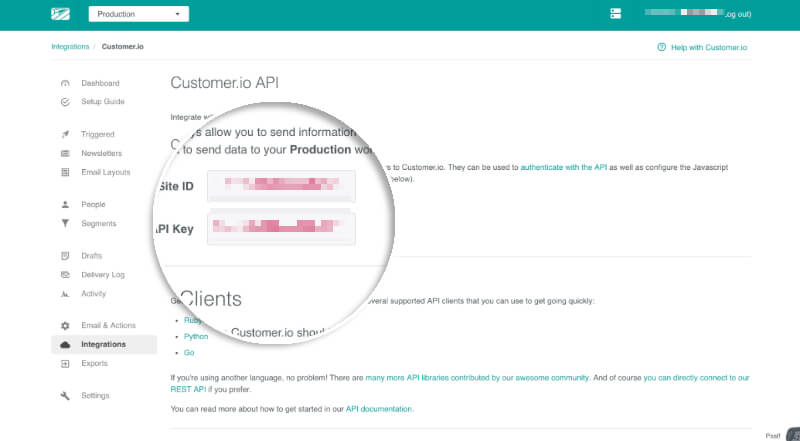This screenshot has height=441, width=800.
Task: Open Newsletters in the sidebar
Action: click(102, 154)
